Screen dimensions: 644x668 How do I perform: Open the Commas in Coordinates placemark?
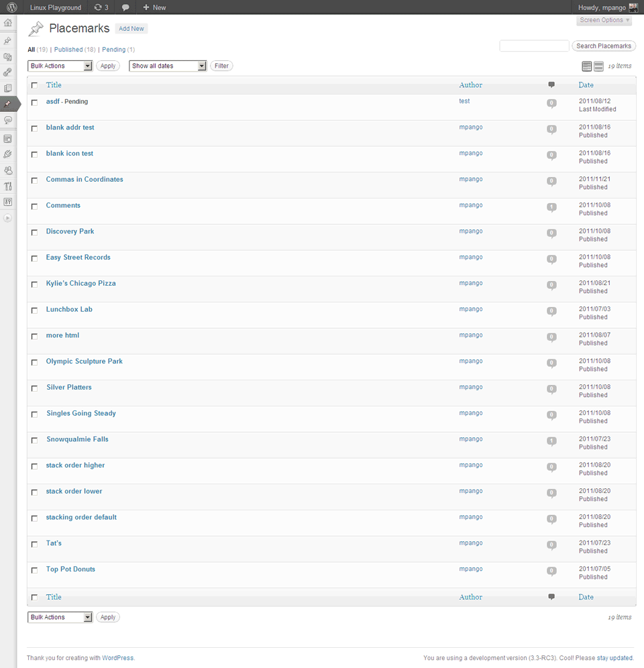[85, 179]
